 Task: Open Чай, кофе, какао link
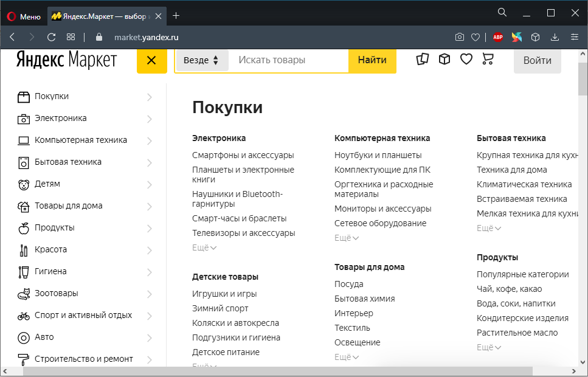click(509, 289)
